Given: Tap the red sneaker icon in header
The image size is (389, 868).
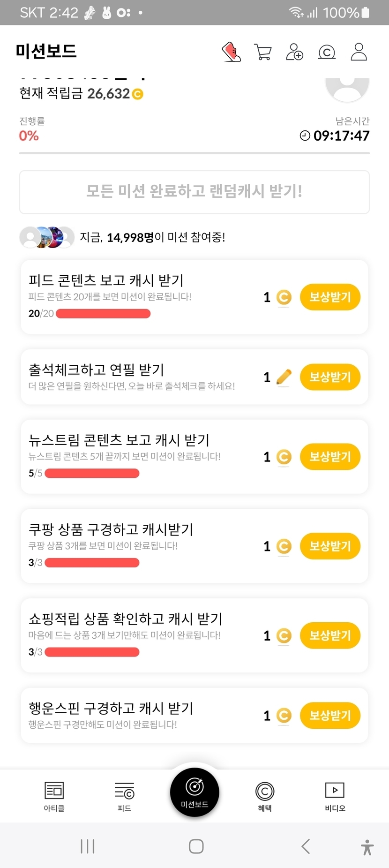Looking at the screenshot, I should pyautogui.click(x=231, y=52).
